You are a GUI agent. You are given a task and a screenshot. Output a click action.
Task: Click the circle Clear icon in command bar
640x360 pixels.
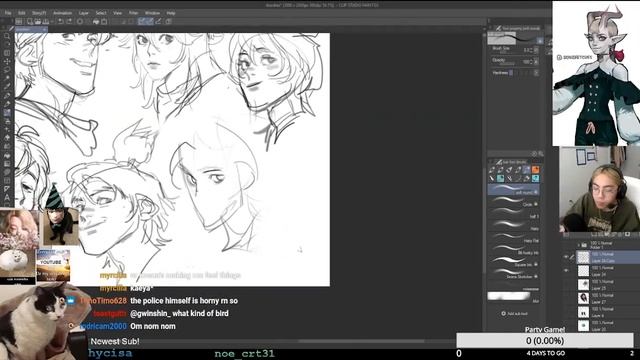(80, 21)
